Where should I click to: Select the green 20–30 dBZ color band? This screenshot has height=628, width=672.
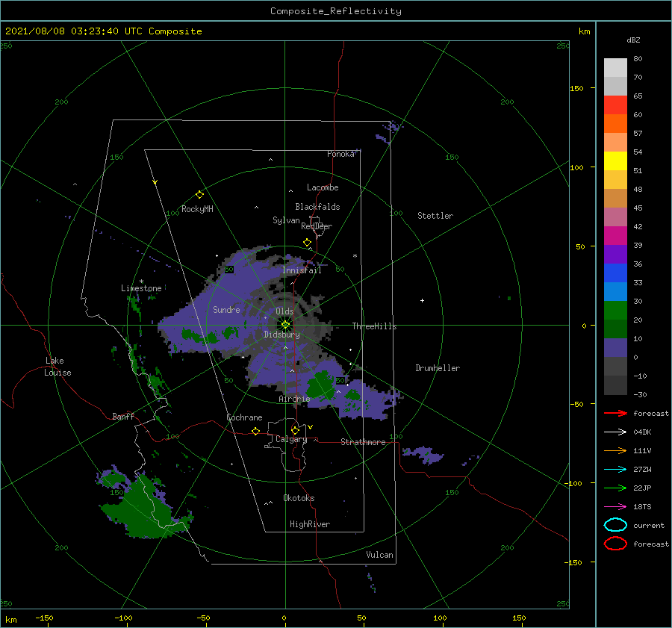[615, 311]
